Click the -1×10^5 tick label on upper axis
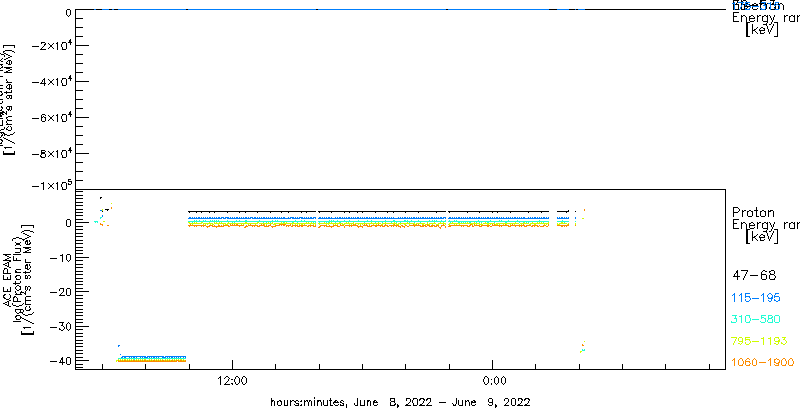The width and height of the screenshot is (800, 410). 52,186
